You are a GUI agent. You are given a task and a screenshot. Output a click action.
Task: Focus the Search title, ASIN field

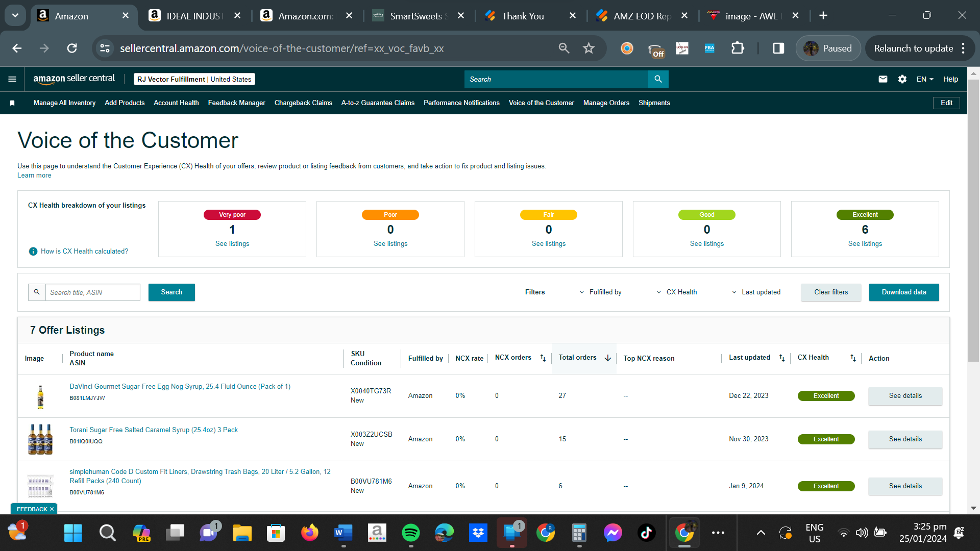point(93,292)
